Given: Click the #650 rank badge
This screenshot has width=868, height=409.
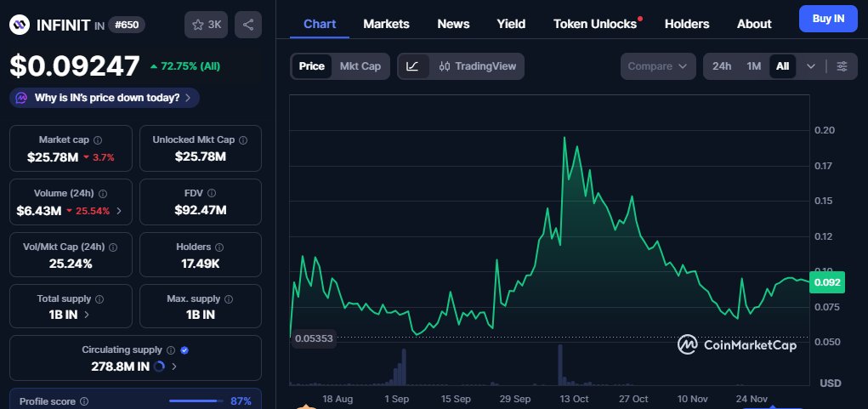Looking at the screenshot, I should point(127,25).
